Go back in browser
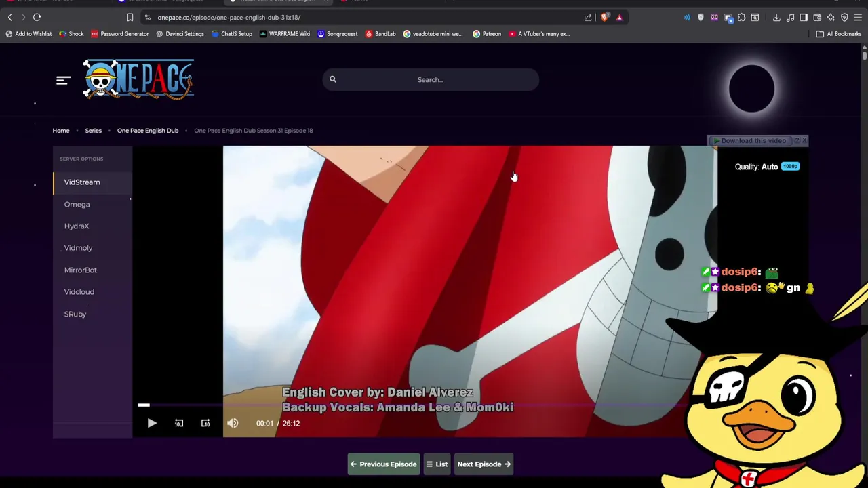Image resolution: width=868 pixels, height=488 pixels. coord(9,17)
